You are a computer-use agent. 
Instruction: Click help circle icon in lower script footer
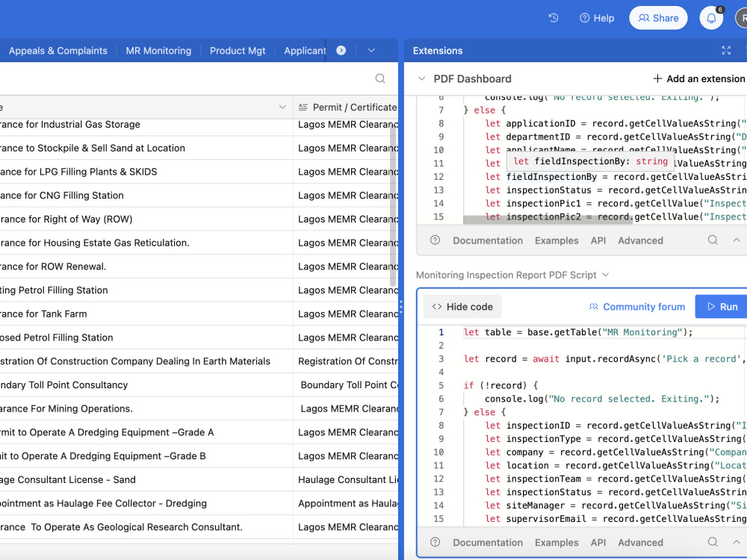coord(435,542)
